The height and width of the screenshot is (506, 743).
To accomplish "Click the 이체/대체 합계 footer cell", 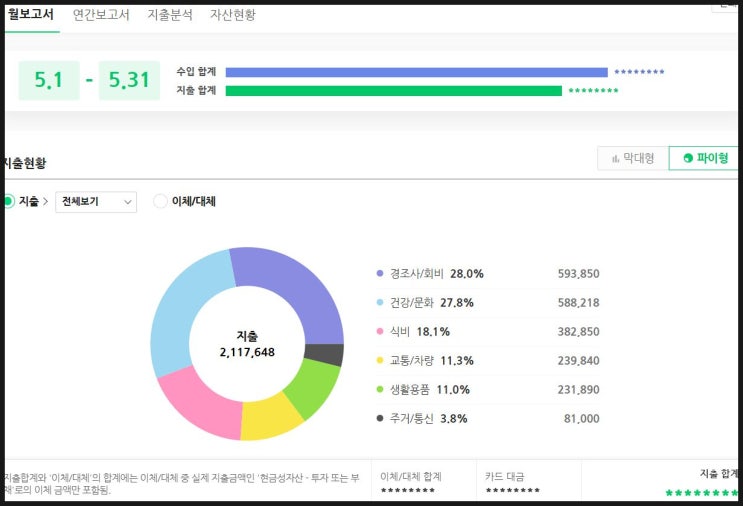I will tap(424, 482).
